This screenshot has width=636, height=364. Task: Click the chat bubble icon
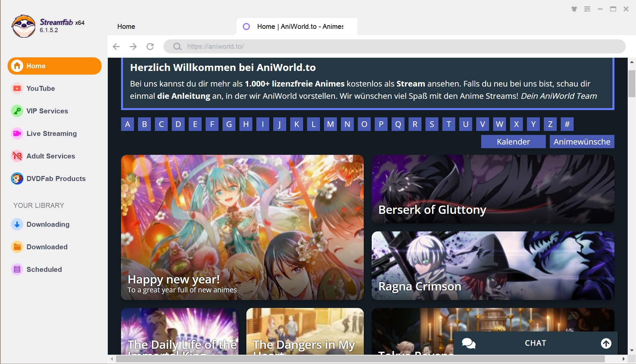469,343
